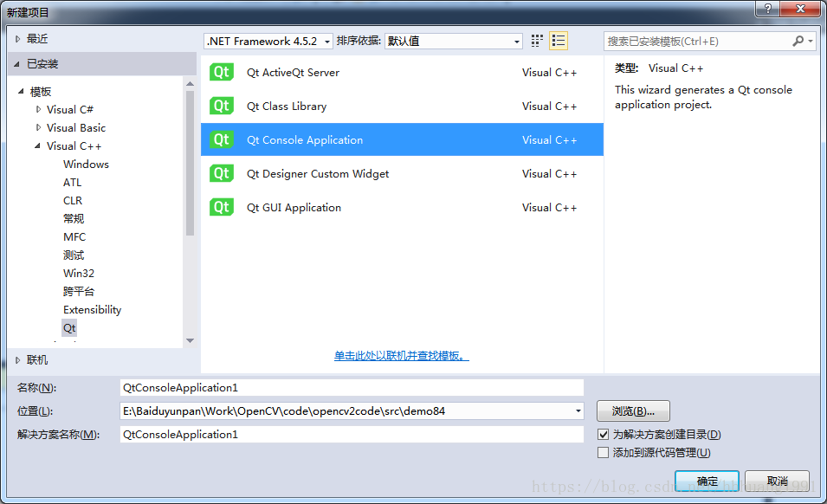Click the Qt Console Application template icon
Screen dimensions: 827x504
click(222, 139)
